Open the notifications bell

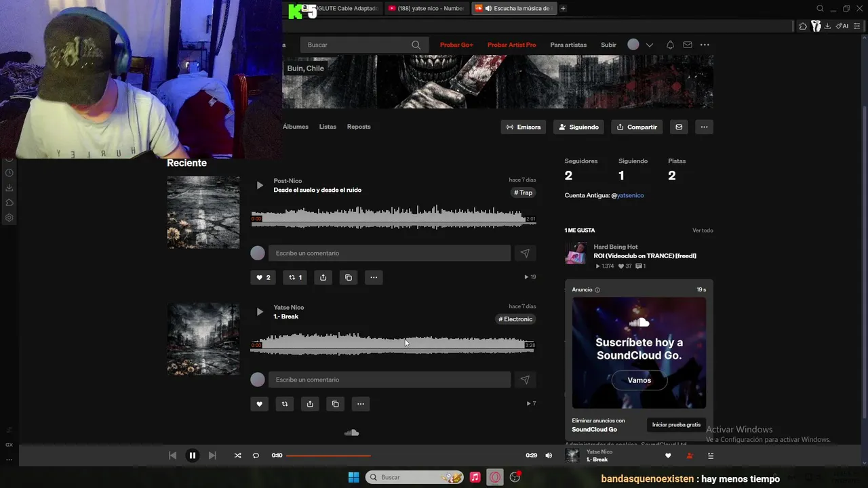point(670,45)
